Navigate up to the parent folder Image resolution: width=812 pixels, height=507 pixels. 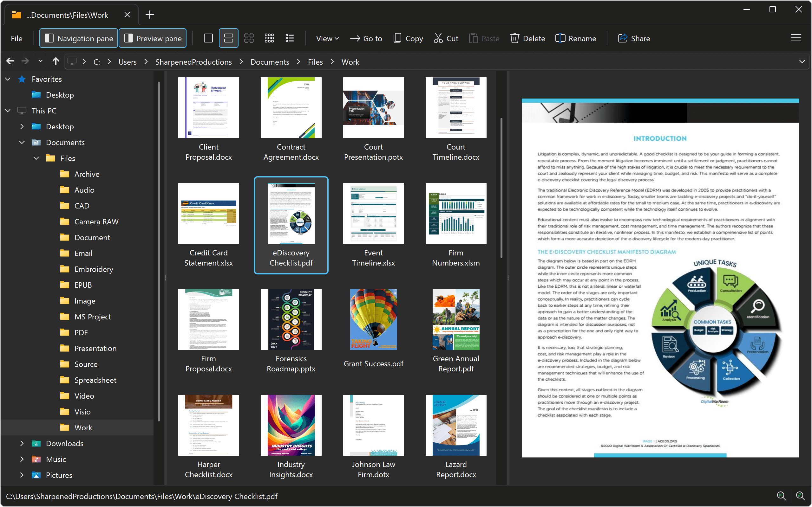[56, 61]
